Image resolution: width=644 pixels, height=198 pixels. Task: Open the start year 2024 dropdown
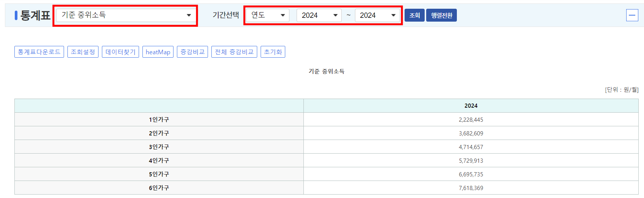click(319, 15)
